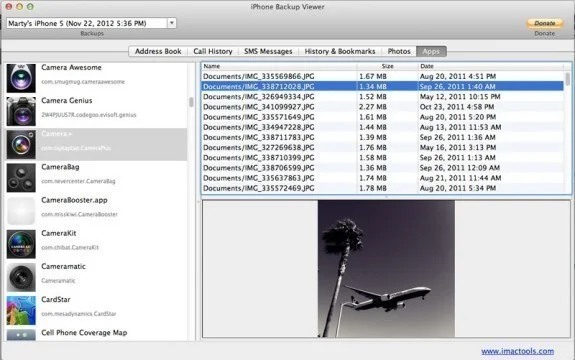The width and height of the screenshot is (575, 360).
Task: Click the CameraBooster.app blank icon
Action: click(21, 211)
